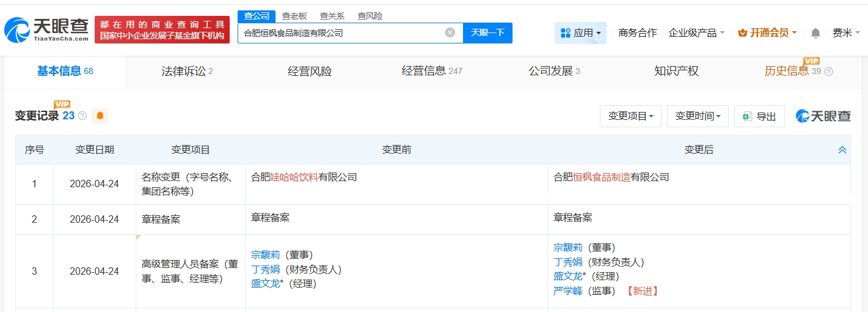Image resolution: width=868 pixels, height=312 pixels.
Task: Open 宗馥莉 link in 变更前 column
Action: pyautogui.click(x=265, y=255)
